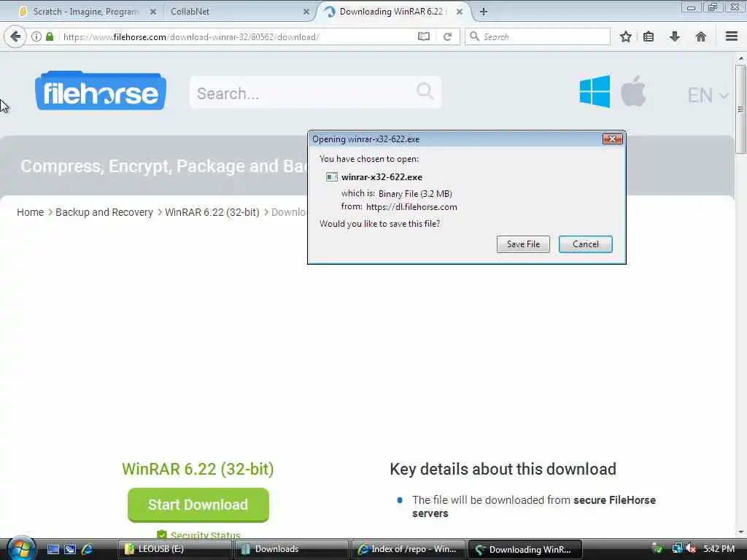Viewport: 747px width, 560px height.
Task: Click the URL address bar
Action: pos(239,36)
